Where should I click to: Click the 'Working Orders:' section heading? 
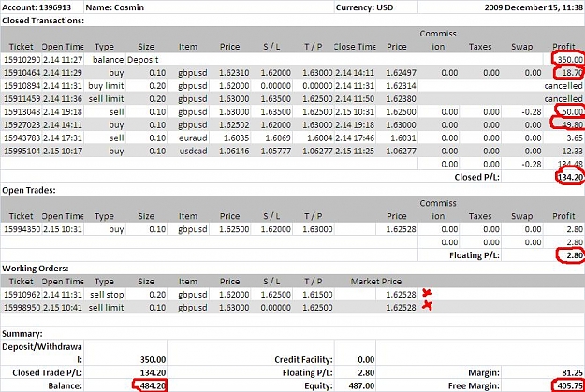point(36,269)
